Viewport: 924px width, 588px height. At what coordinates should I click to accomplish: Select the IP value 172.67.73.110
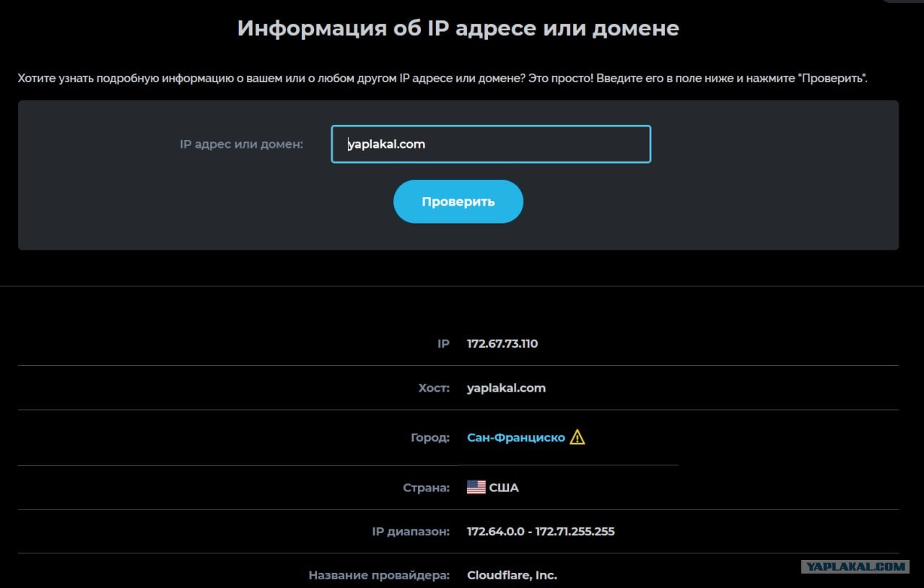click(502, 343)
